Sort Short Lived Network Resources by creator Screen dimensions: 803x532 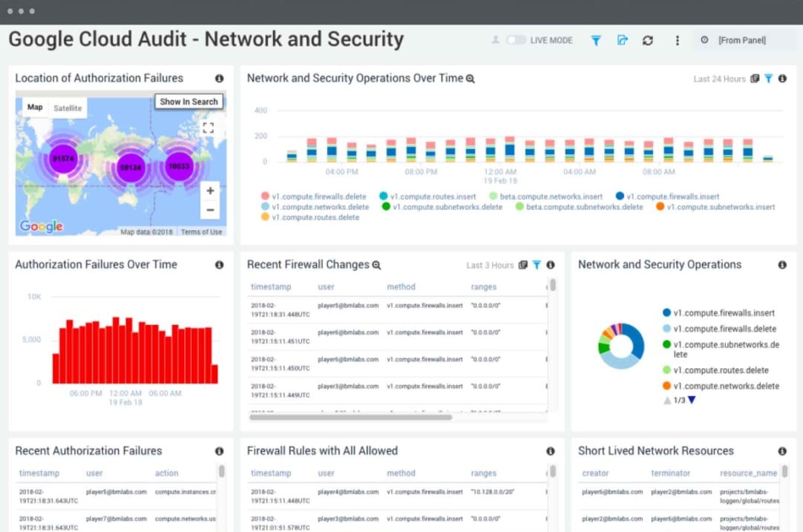(x=595, y=473)
